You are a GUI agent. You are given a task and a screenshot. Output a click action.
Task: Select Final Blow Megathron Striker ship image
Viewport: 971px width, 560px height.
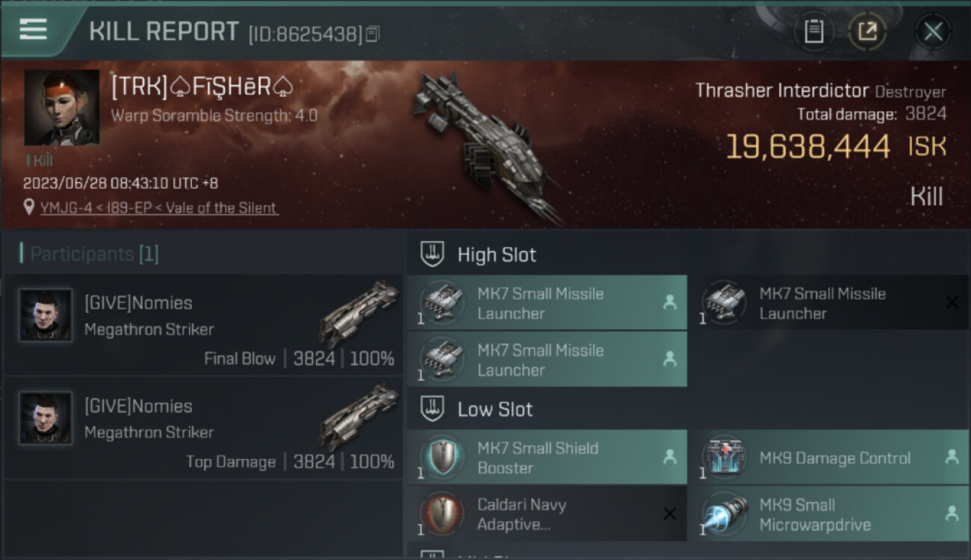pos(359,314)
